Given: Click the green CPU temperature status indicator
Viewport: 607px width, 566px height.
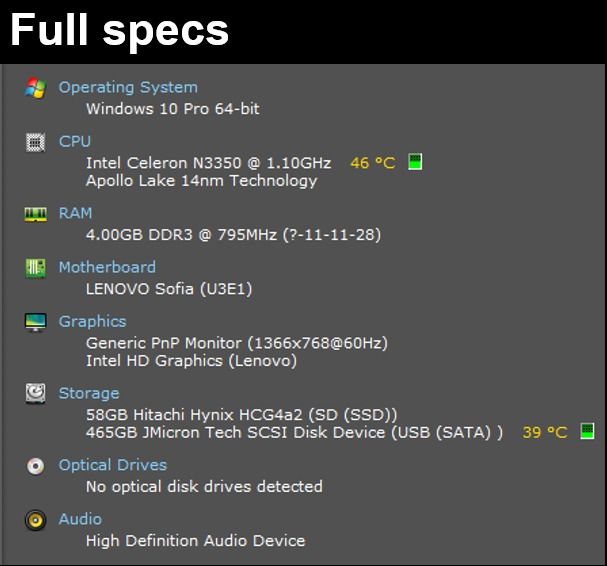Looking at the screenshot, I should [x=415, y=161].
